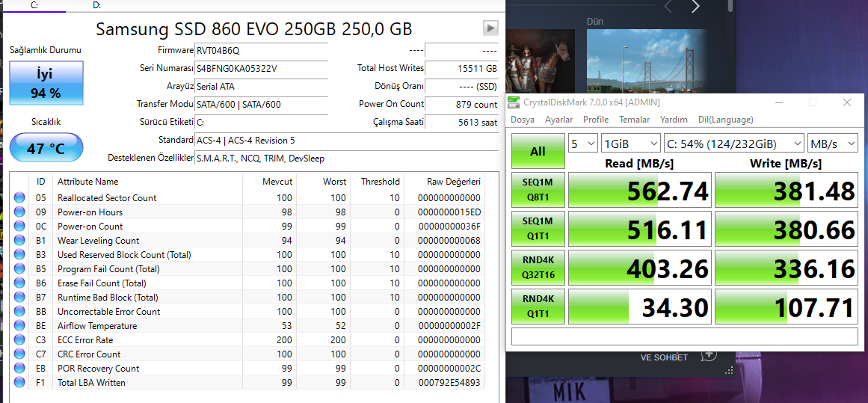Run the RND4K Q1T1 test
The image size is (868, 403).
click(538, 306)
